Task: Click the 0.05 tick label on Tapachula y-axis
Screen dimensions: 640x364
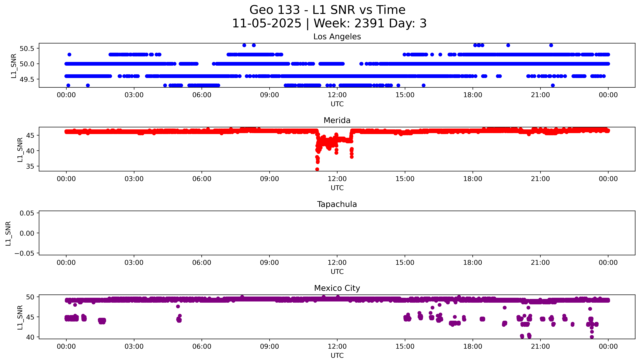Action: (x=27, y=213)
